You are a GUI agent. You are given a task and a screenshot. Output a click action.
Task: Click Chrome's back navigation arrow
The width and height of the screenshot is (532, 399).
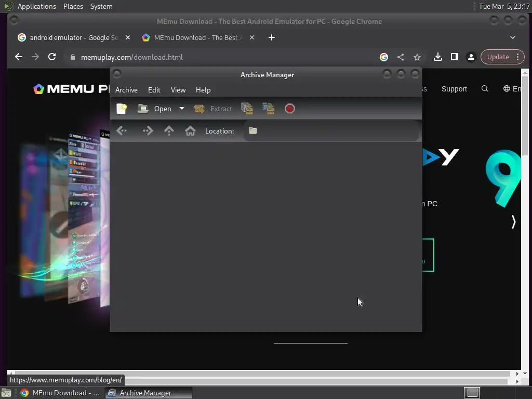pos(19,57)
